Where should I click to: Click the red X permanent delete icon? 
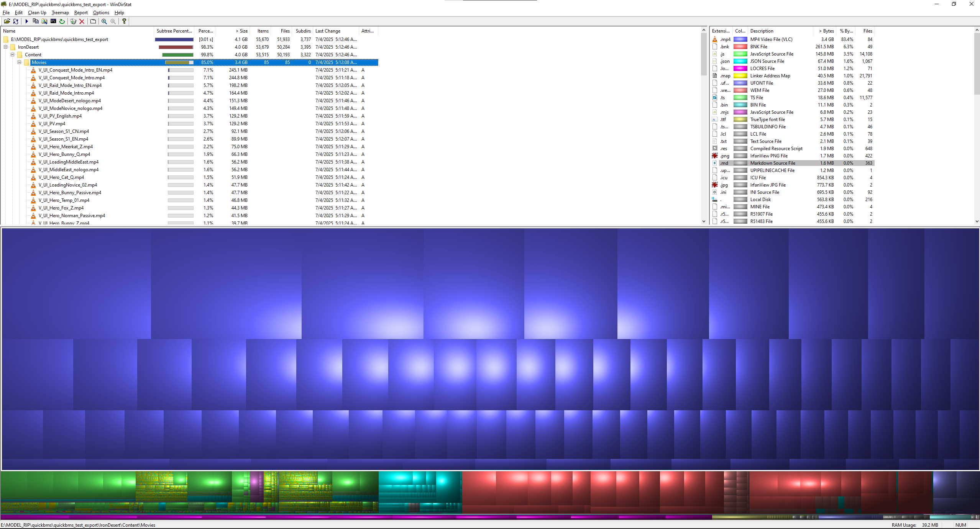coord(82,21)
